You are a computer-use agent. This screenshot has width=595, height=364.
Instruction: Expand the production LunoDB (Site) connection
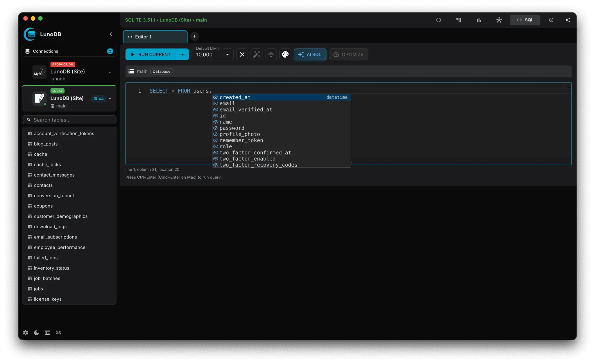click(x=110, y=72)
